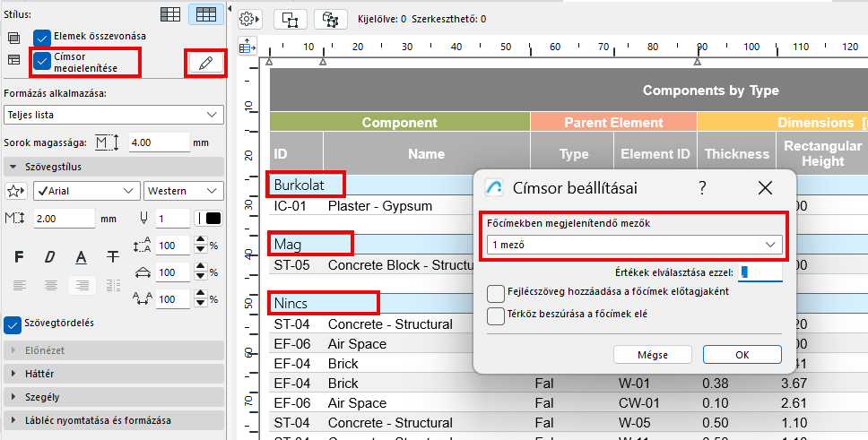Expand the Előnézet section
The height and width of the screenshot is (440, 868).
coord(114,350)
